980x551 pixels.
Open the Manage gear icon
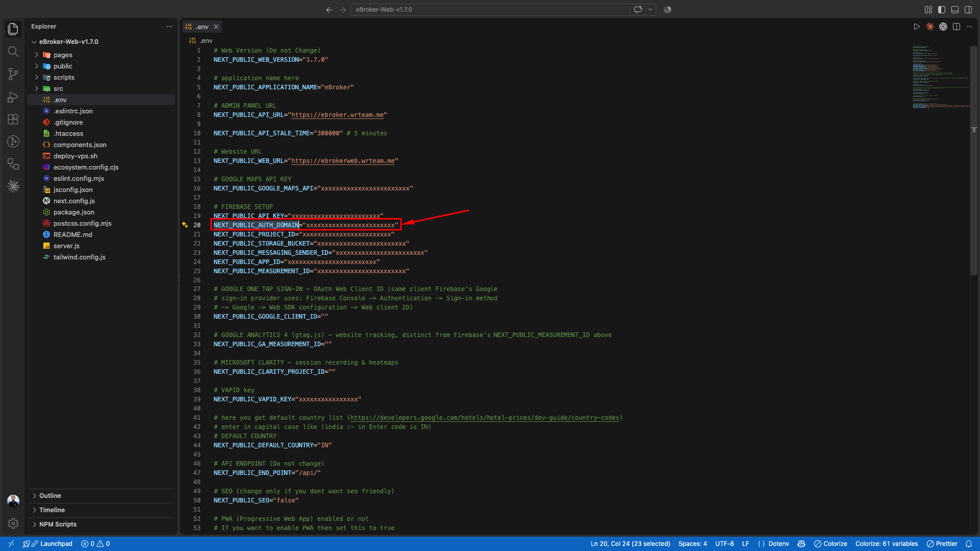(x=13, y=523)
